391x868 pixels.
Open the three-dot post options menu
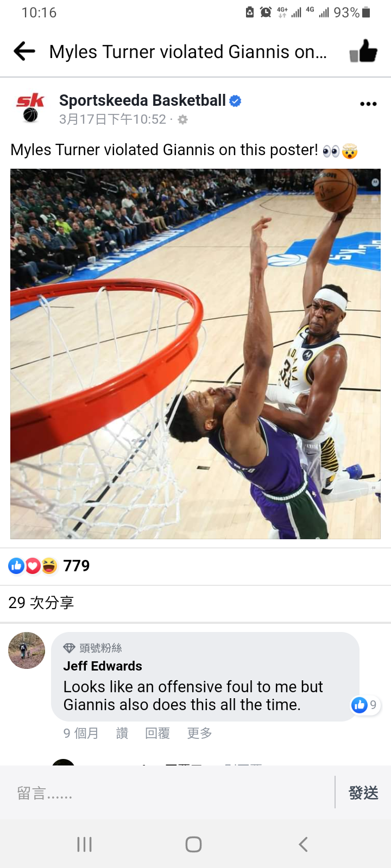tap(368, 104)
